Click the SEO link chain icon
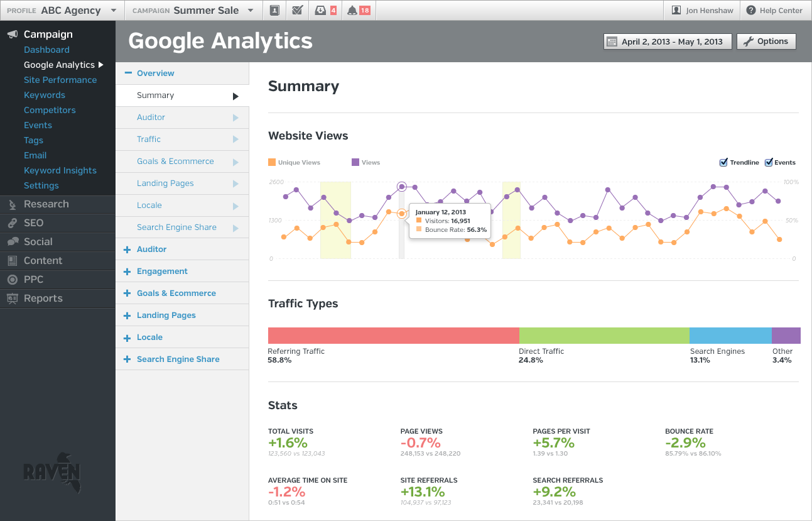Screen dimensions: 812x521 point(12,223)
